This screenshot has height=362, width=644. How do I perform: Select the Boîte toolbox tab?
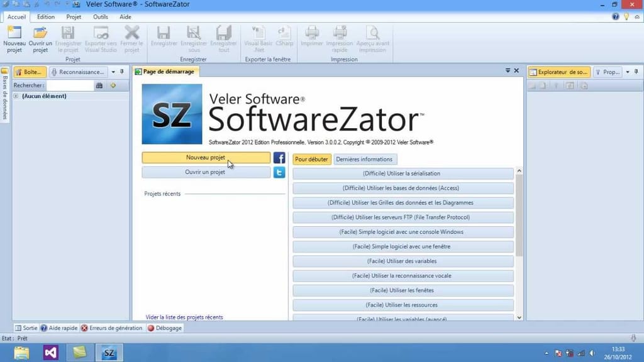coord(30,72)
